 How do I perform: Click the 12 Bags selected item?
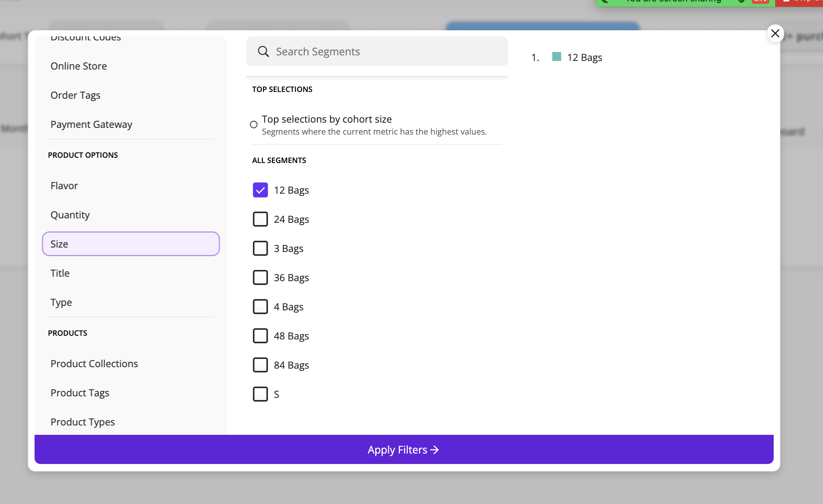point(584,58)
